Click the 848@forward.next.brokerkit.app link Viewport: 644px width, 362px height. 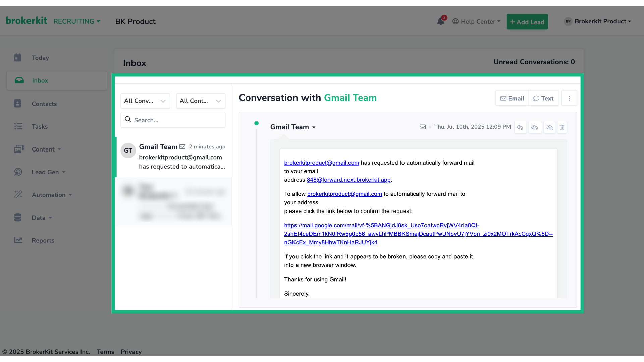tap(348, 180)
